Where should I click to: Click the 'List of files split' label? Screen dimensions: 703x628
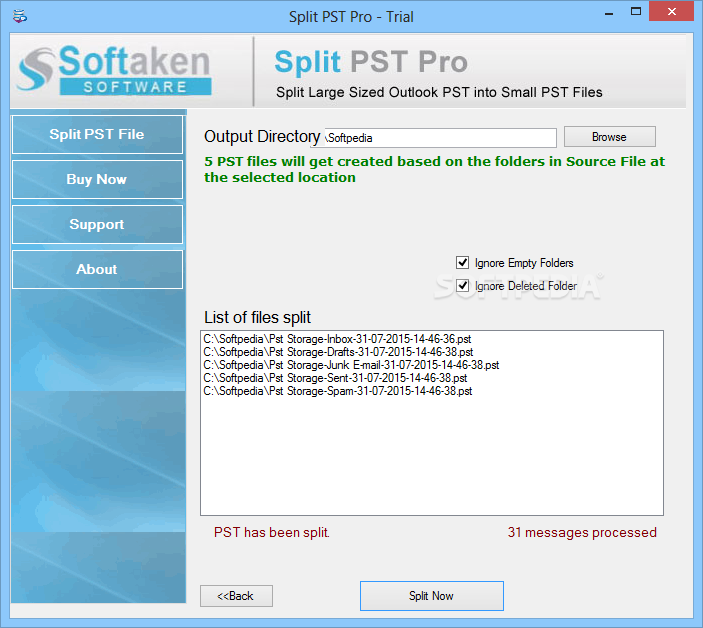[257, 317]
